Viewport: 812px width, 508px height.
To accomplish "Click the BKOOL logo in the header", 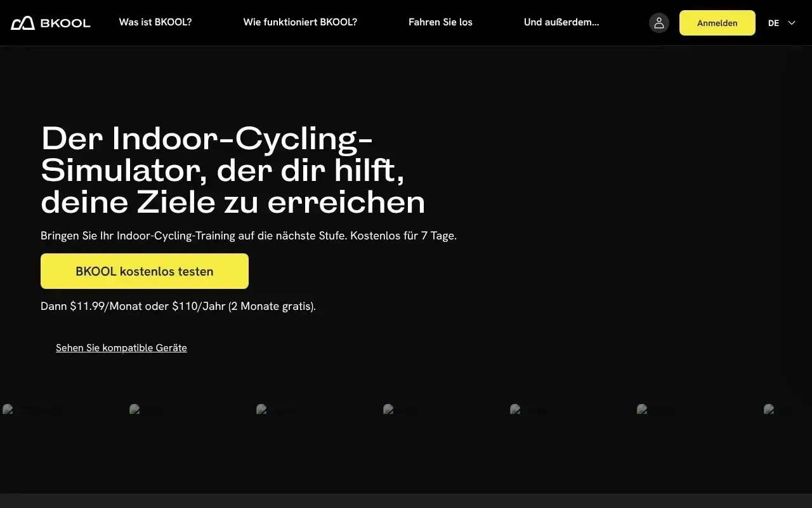I will click(51, 22).
